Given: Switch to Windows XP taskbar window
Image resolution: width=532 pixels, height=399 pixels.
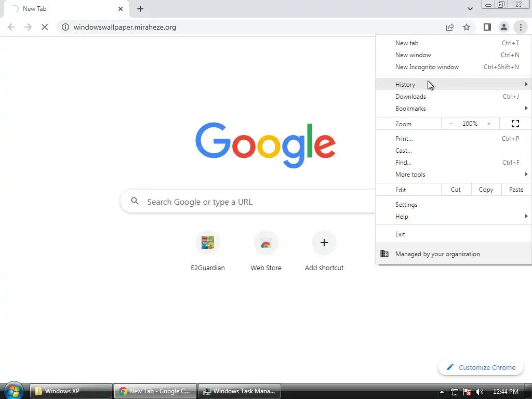Looking at the screenshot, I should coord(71,391).
